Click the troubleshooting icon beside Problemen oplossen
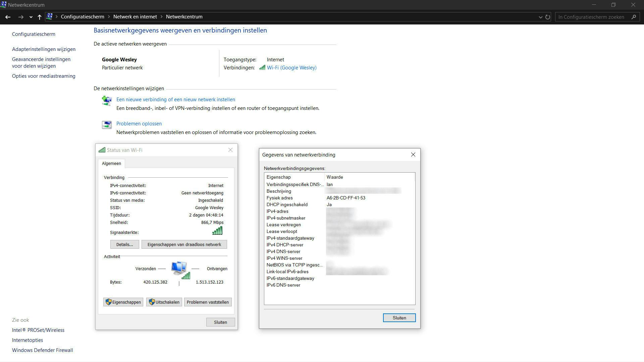 tap(106, 125)
